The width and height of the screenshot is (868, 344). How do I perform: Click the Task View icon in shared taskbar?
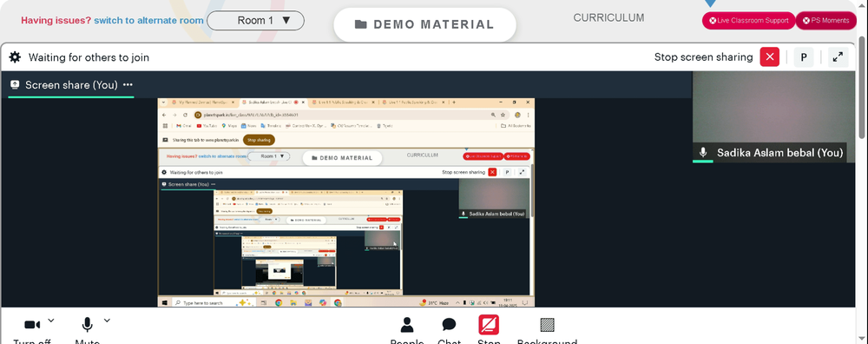point(264,302)
